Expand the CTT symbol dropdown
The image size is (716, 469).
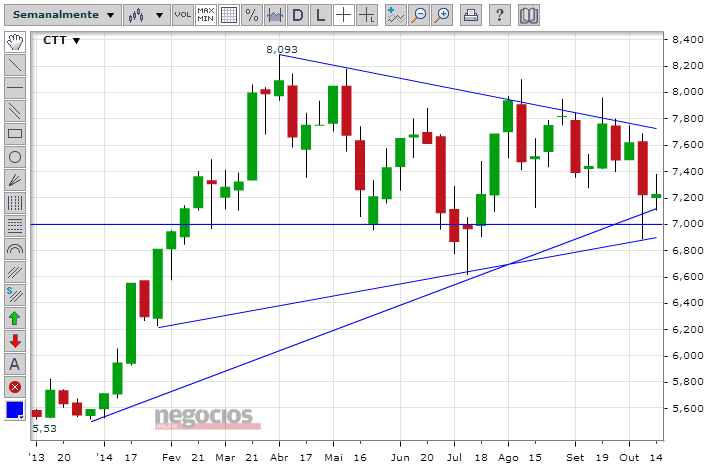click(x=62, y=41)
